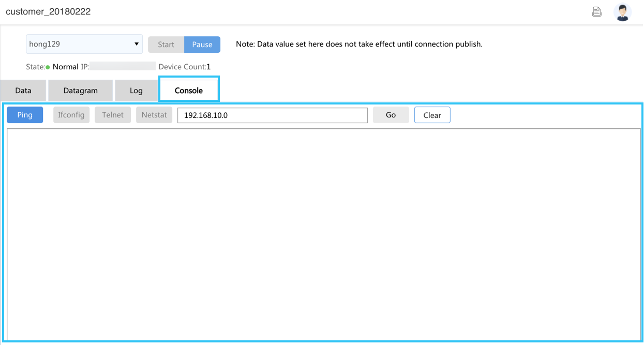Image resolution: width=644 pixels, height=345 pixels.
Task: Clear the console output
Action: [432, 115]
